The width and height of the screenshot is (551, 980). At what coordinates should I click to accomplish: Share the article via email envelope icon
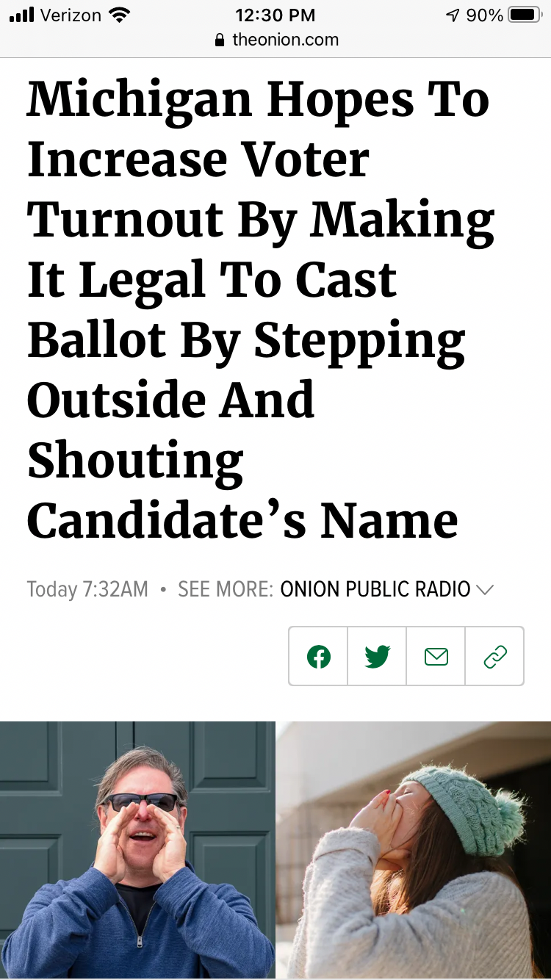pyautogui.click(x=436, y=656)
